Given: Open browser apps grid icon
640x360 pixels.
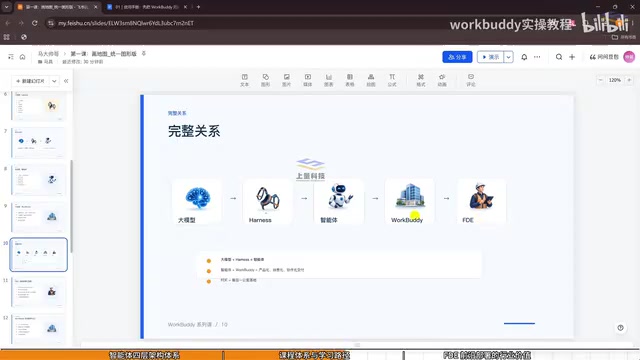Looking at the screenshot, I should click(7, 37).
